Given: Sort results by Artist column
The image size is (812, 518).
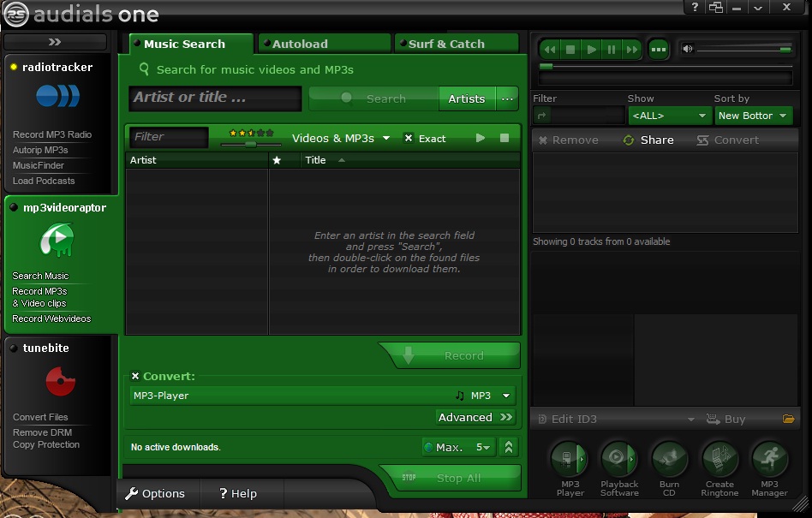Looking at the screenshot, I should [197, 160].
